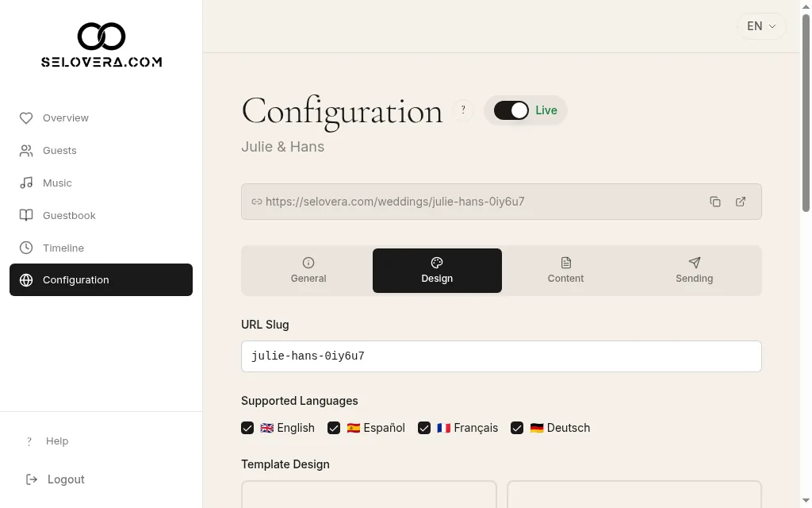Uncheck the Français language checkbox
Viewport: 812px width, 508px height.
(x=424, y=428)
